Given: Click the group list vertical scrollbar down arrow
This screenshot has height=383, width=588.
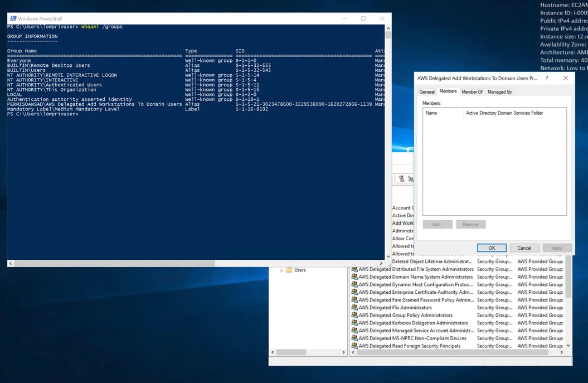Looking at the screenshot, I should point(568,346).
